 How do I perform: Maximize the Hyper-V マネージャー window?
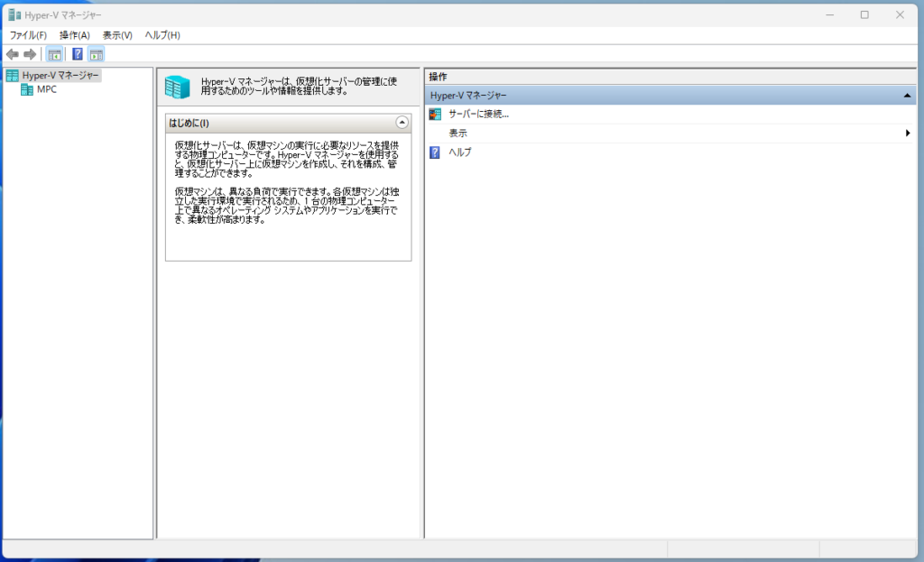point(864,14)
